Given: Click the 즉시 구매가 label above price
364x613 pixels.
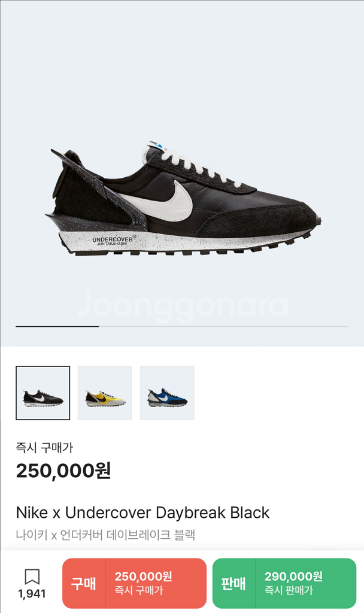Looking at the screenshot, I should (44, 447).
